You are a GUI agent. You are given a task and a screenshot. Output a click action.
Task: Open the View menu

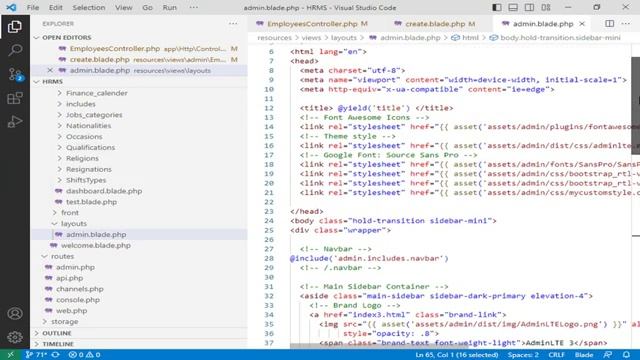[x=123, y=7]
